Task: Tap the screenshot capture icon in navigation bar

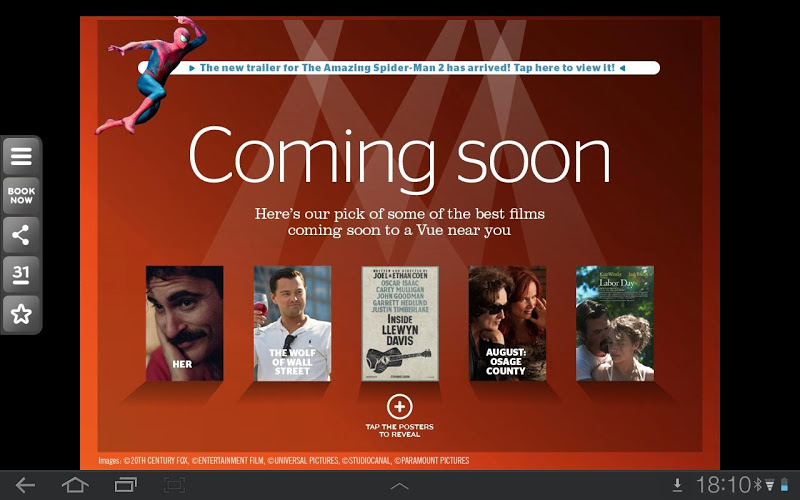Action: coord(174,485)
